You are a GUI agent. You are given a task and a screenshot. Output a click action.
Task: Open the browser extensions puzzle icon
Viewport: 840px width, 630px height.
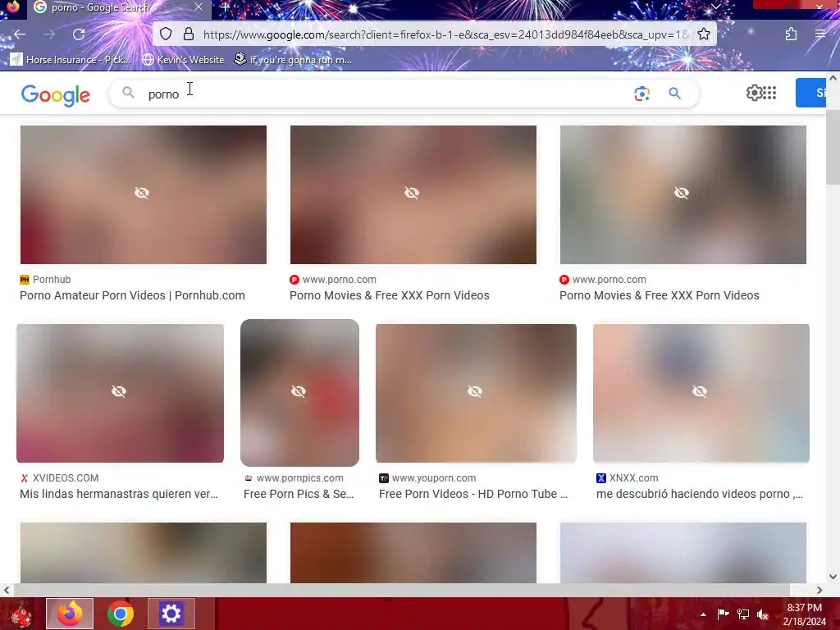(792, 34)
